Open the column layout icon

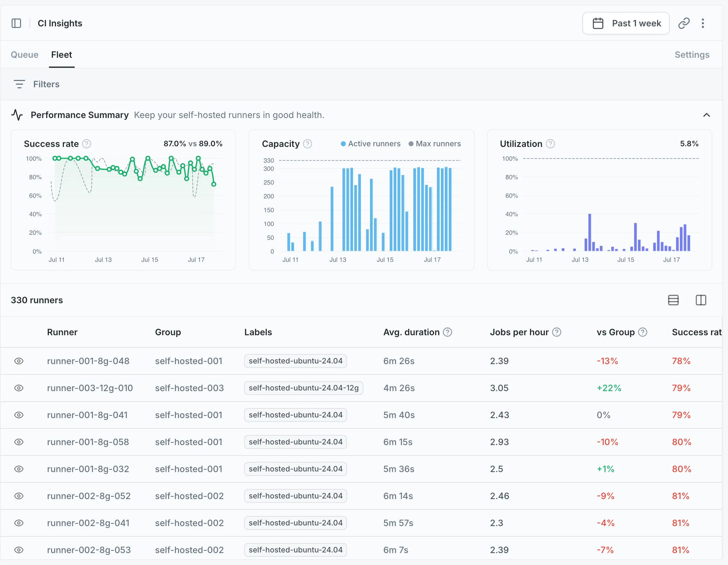(701, 300)
